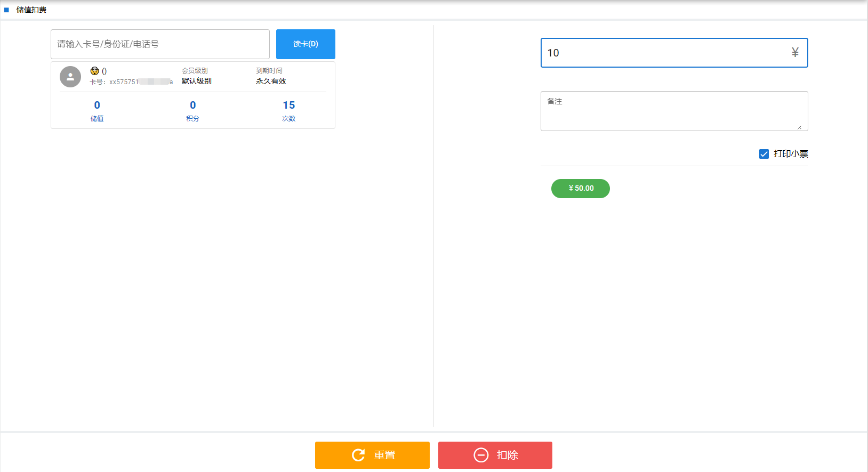Click the member avatar icon
This screenshot has width=868, height=472.
[x=70, y=77]
